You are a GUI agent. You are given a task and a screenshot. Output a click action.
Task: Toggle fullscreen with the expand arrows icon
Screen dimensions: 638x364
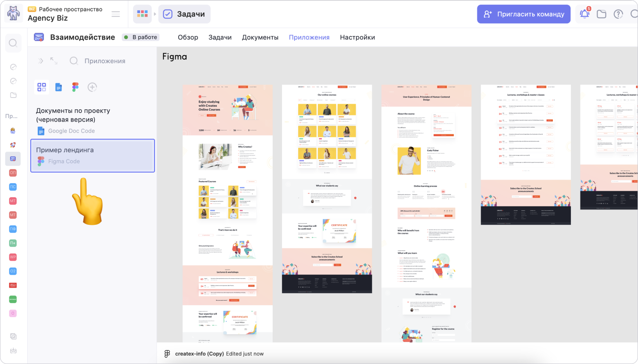point(54,61)
